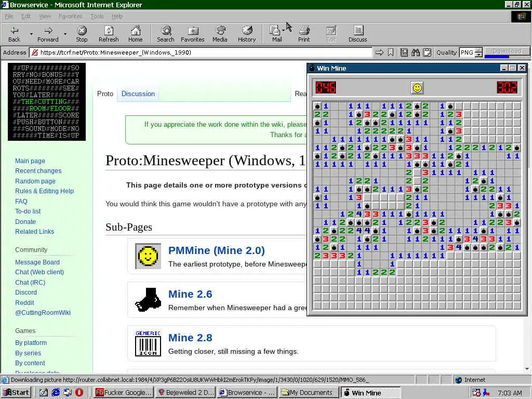Select the Proto tab
532x399 pixels.
pos(105,94)
